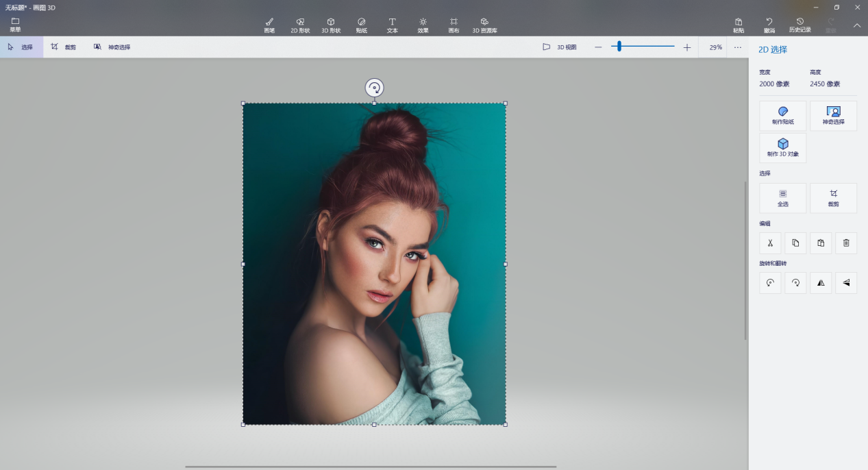Click the zoom slider handle
The height and width of the screenshot is (470, 868).
[619, 47]
